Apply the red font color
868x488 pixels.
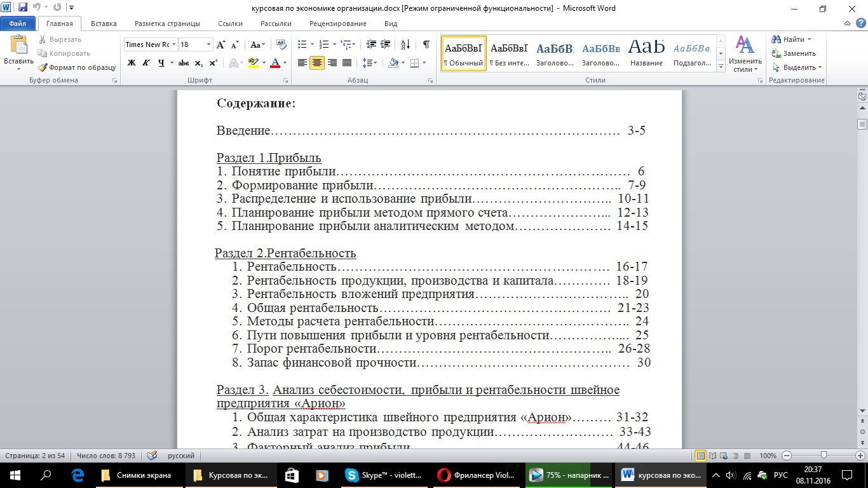pos(275,63)
